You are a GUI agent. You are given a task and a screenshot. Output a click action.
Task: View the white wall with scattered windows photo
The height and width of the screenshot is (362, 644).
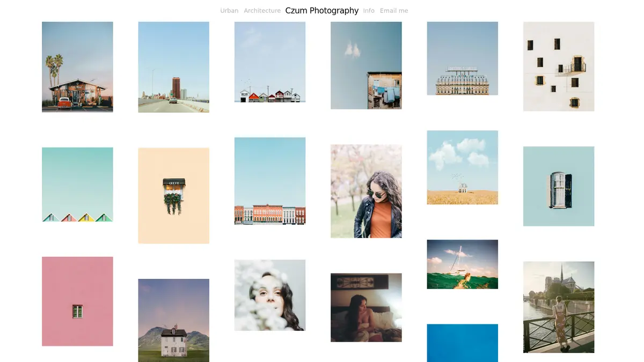click(558, 67)
